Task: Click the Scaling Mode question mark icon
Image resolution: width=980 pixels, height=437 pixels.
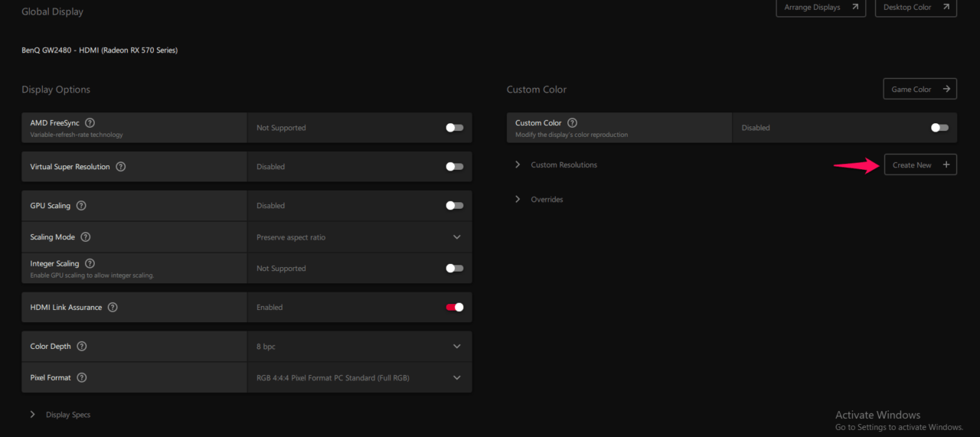Action: tap(86, 237)
